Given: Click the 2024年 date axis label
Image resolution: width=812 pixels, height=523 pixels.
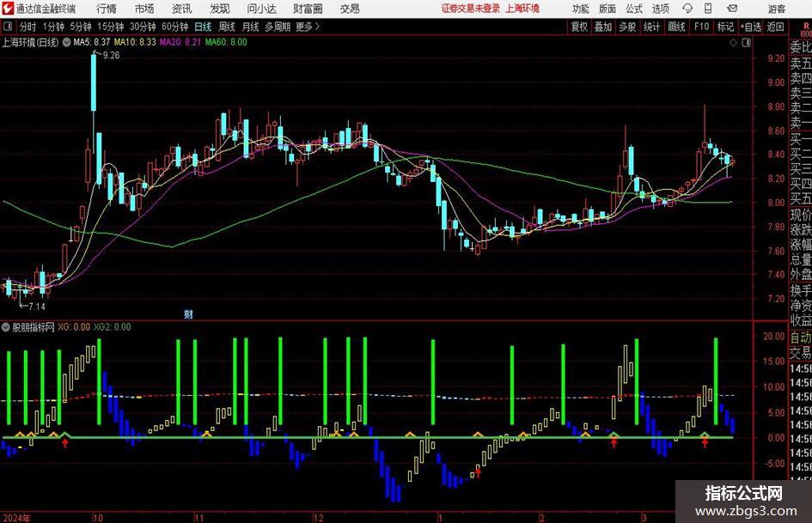Looking at the screenshot, I should point(16,518).
